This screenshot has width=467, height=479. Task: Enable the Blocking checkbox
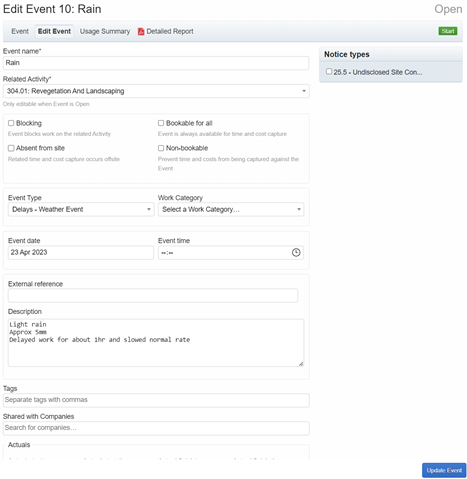tap(11, 123)
